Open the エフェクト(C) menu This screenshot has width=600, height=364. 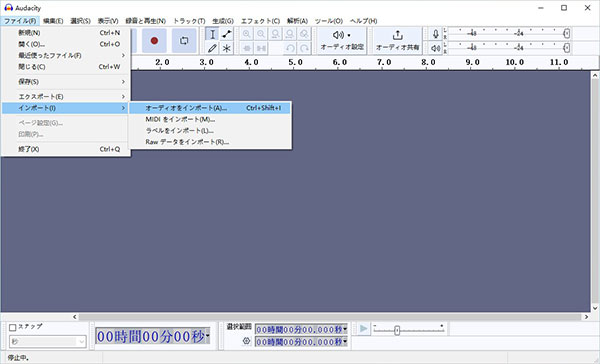click(x=260, y=21)
